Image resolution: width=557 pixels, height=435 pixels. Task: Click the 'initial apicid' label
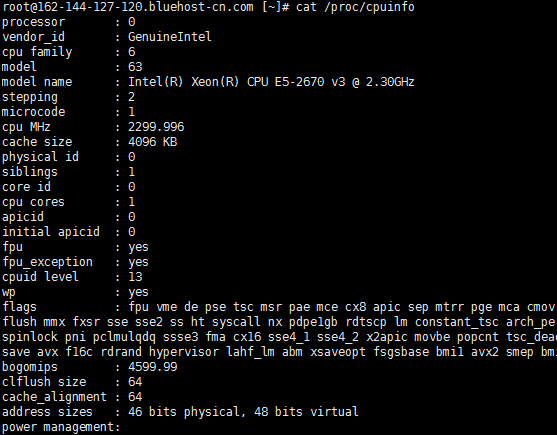51,232
